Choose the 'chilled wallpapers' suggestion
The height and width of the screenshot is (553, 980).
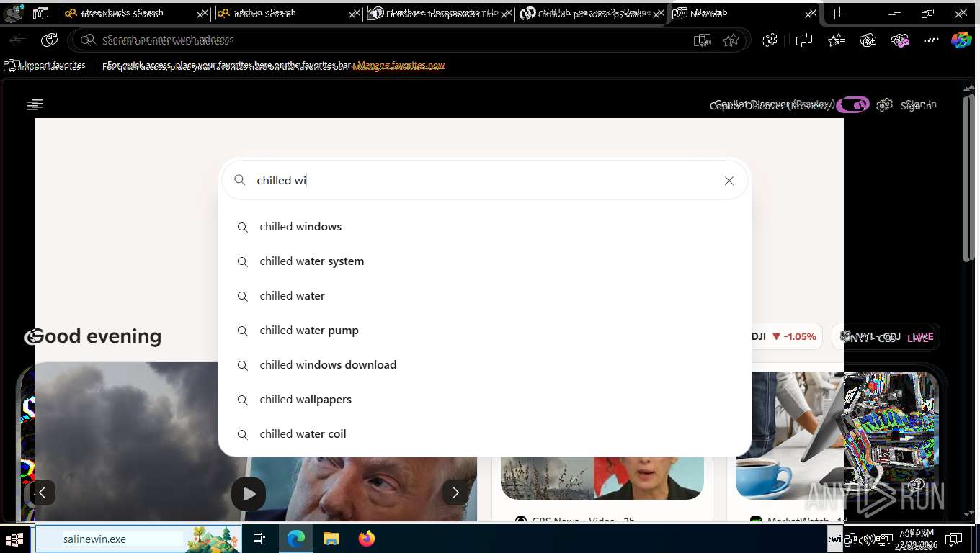tap(485, 400)
